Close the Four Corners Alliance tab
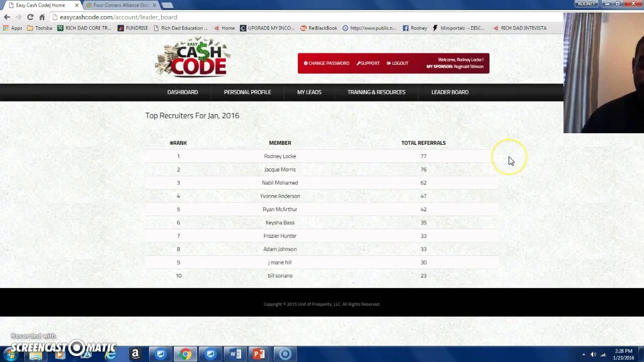This screenshot has width=644, height=362. tap(154, 5)
